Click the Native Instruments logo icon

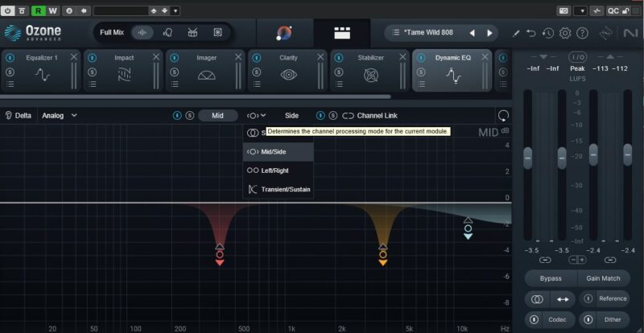pyautogui.click(x=630, y=33)
